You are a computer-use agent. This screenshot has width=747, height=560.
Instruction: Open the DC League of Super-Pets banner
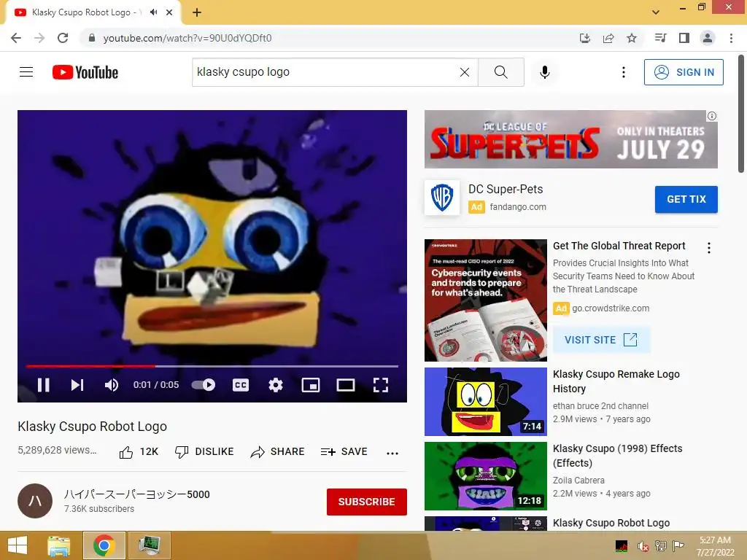[x=570, y=139]
